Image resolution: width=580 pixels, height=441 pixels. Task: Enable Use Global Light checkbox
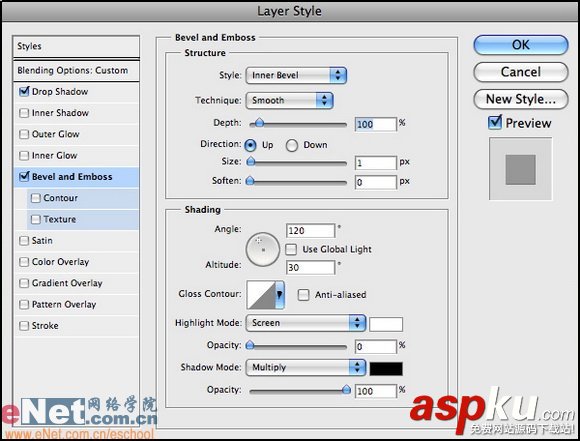coord(291,249)
